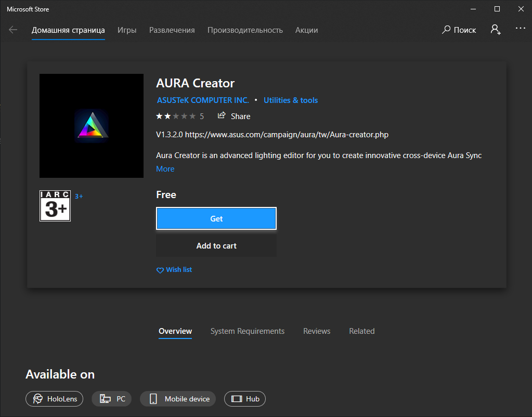Click the sign-in account icon
The height and width of the screenshot is (417, 532).
(x=496, y=30)
